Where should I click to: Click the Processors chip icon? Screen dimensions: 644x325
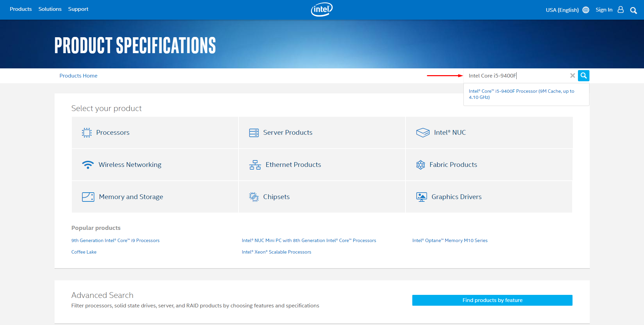(87, 133)
